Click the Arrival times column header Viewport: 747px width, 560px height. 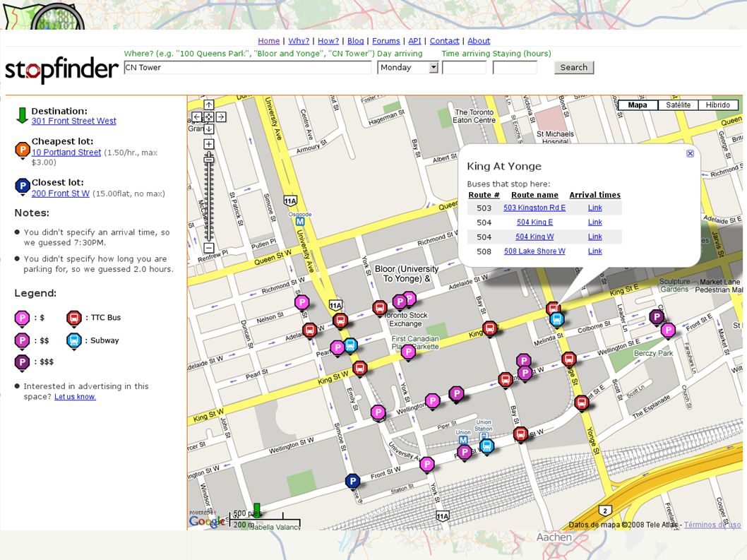click(x=595, y=195)
